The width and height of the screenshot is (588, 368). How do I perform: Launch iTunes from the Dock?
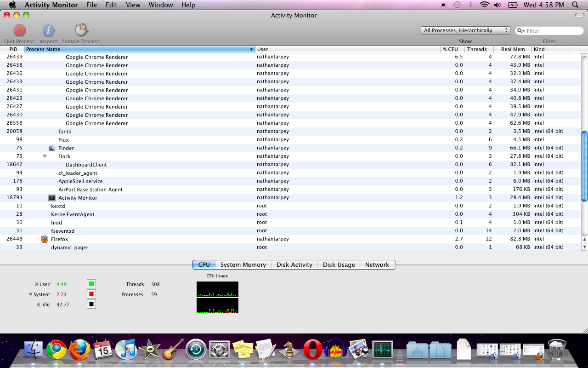[126, 350]
